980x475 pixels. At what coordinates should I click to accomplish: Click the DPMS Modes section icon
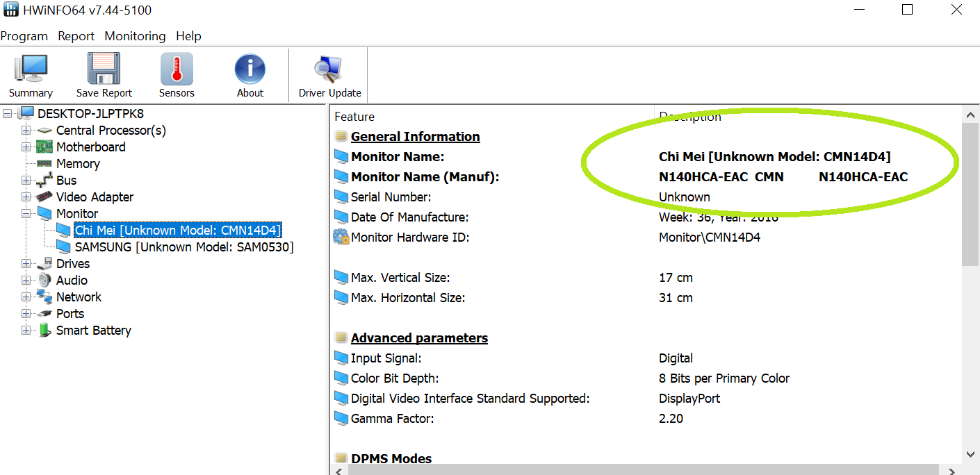point(341,458)
